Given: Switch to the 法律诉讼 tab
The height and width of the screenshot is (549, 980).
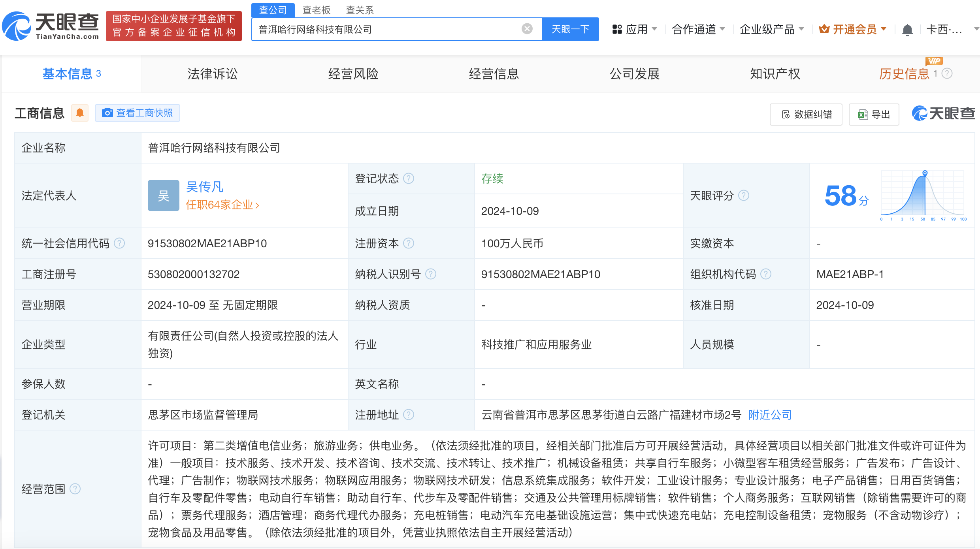Looking at the screenshot, I should (x=213, y=74).
